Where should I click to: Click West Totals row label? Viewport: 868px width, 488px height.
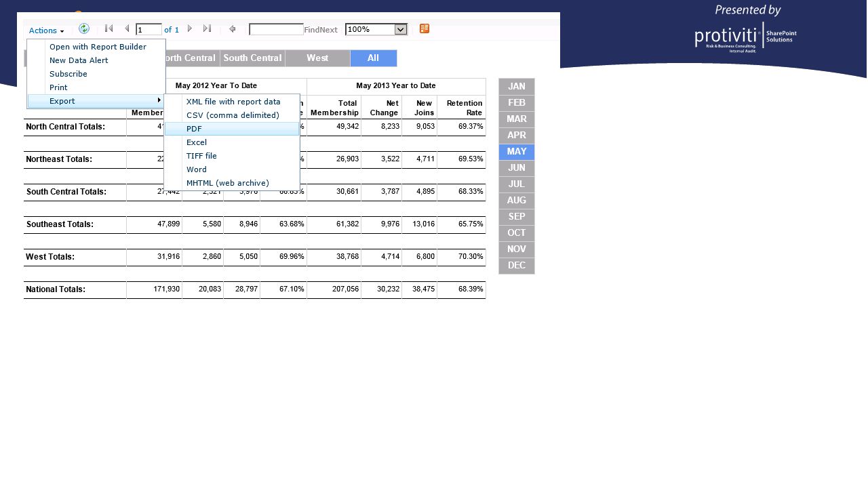pos(50,257)
